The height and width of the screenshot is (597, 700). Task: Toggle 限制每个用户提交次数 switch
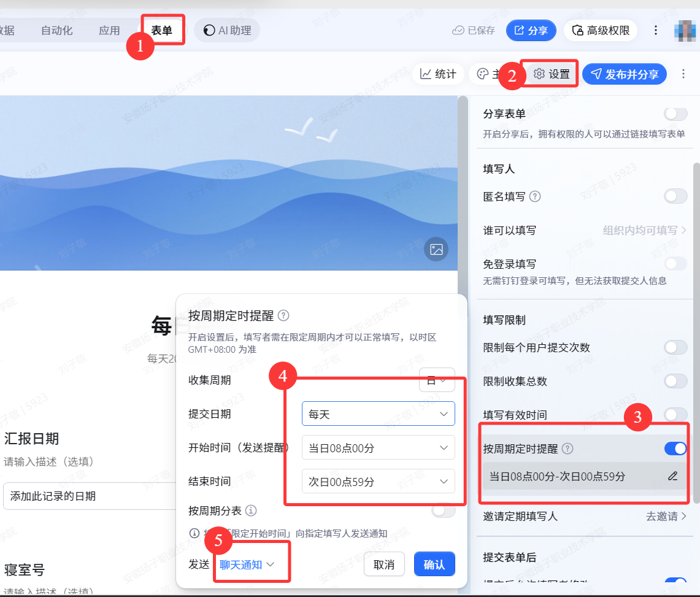[675, 347]
